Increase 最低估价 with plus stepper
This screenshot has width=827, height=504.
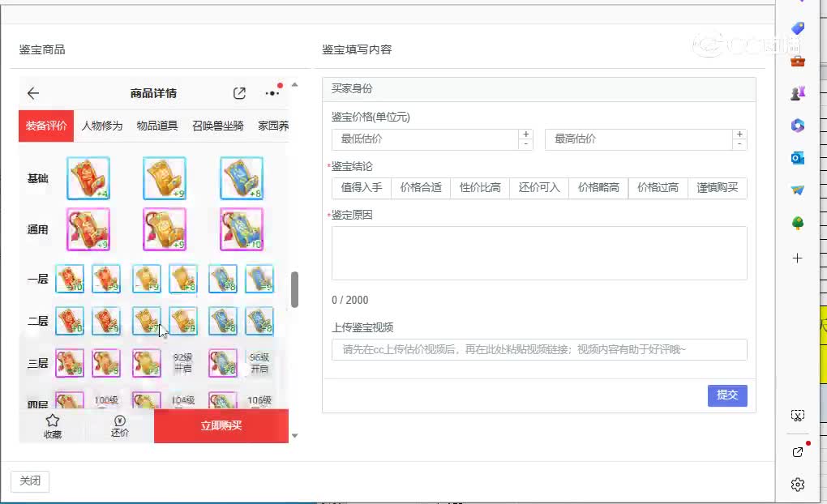click(526, 135)
